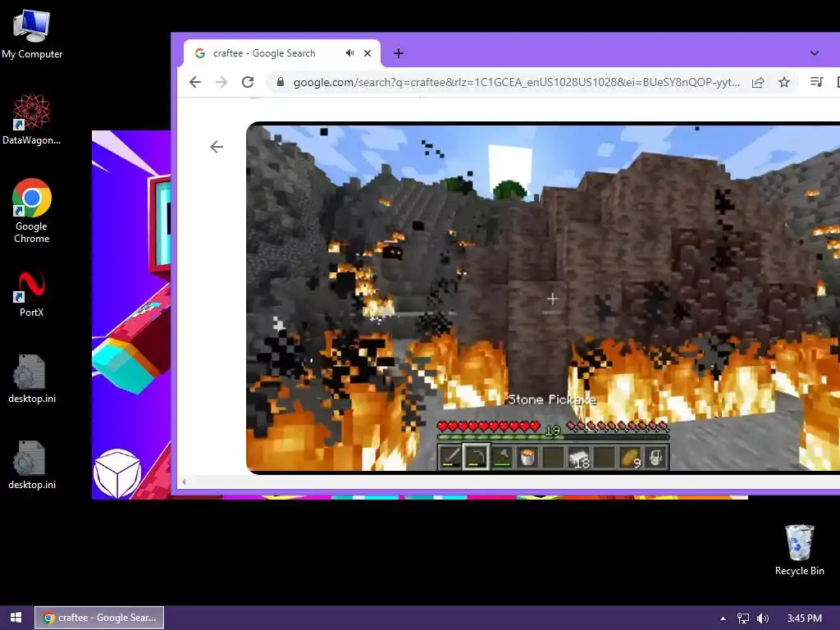
Task: View site information via padlock icon
Action: 280,82
